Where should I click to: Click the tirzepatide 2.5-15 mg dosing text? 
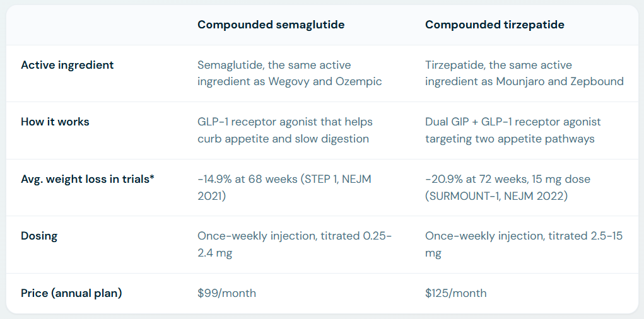pos(524,244)
